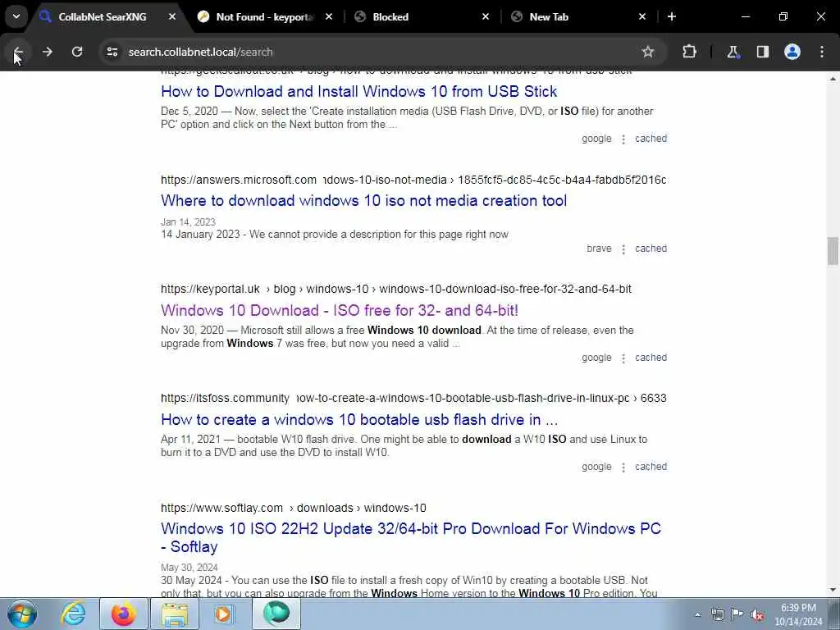Select the green browser app on taskbar
The image size is (840, 630).
[276, 614]
